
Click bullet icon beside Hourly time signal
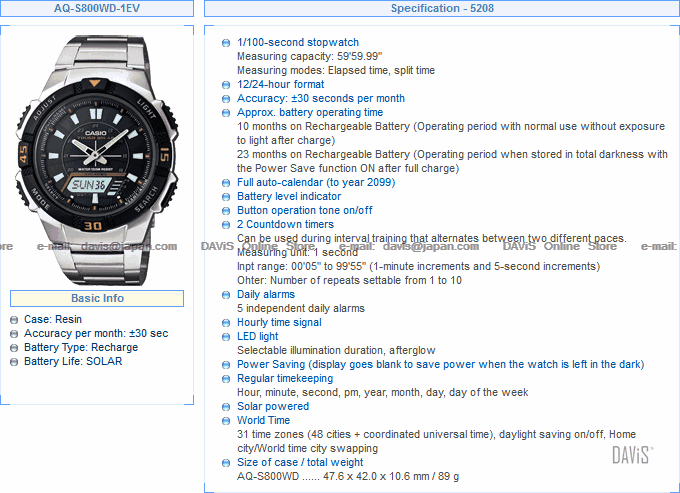[226, 323]
